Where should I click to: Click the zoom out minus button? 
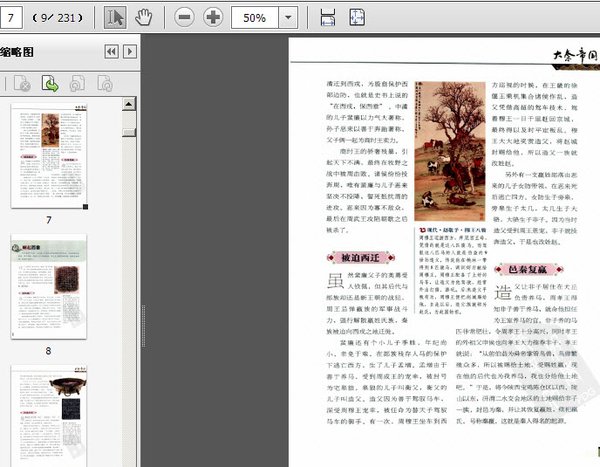[x=184, y=18]
